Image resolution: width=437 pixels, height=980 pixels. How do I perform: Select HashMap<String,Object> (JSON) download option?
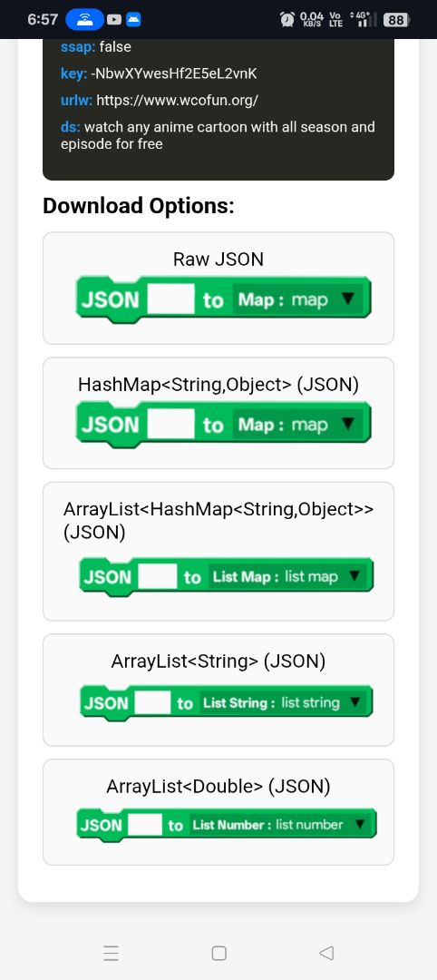pyautogui.click(x=218, y=413)
